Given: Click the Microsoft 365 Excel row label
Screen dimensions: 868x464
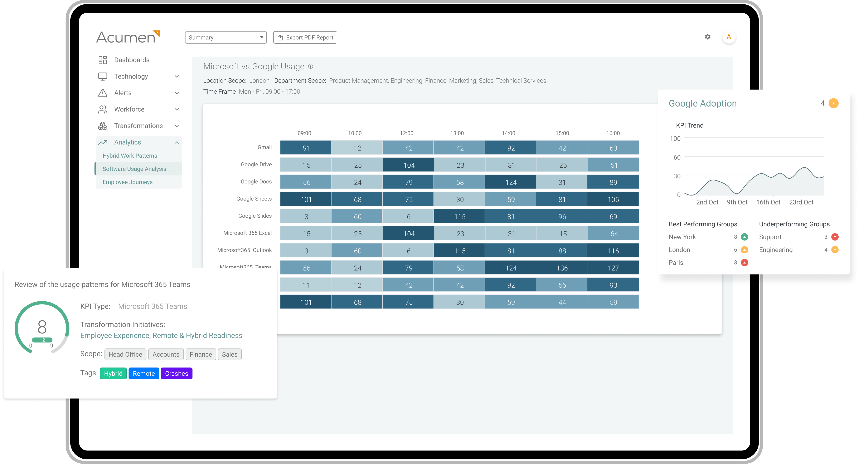Looking at the screenshot, I should point(247,233).
